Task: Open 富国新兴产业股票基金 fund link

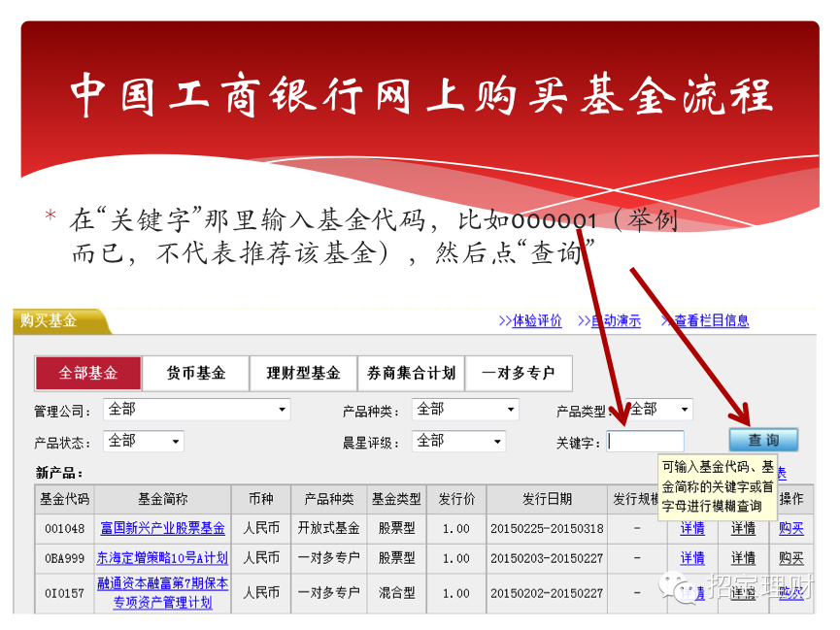Action: coord(162,528)
